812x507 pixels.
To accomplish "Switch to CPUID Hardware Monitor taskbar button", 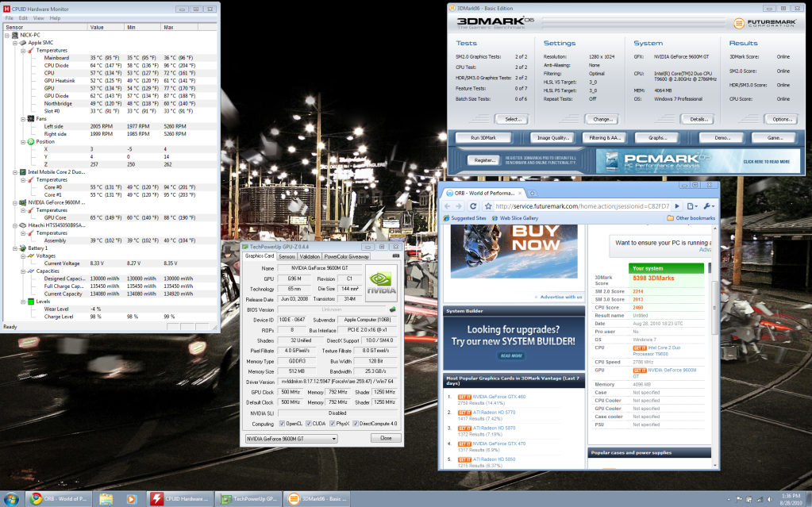I will point(179,499).
